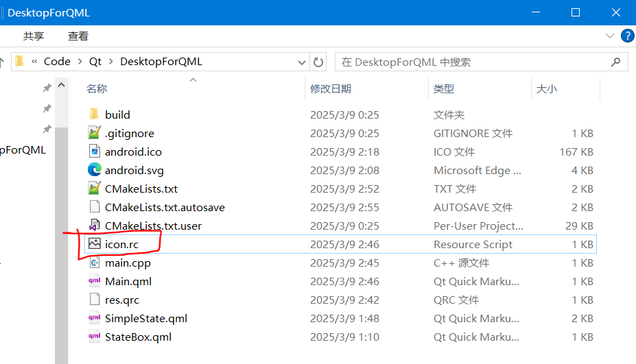Expand hidden path with the « chevron
Image resolution: width=636 pixels, height=364 pixels.
[34, 62]
